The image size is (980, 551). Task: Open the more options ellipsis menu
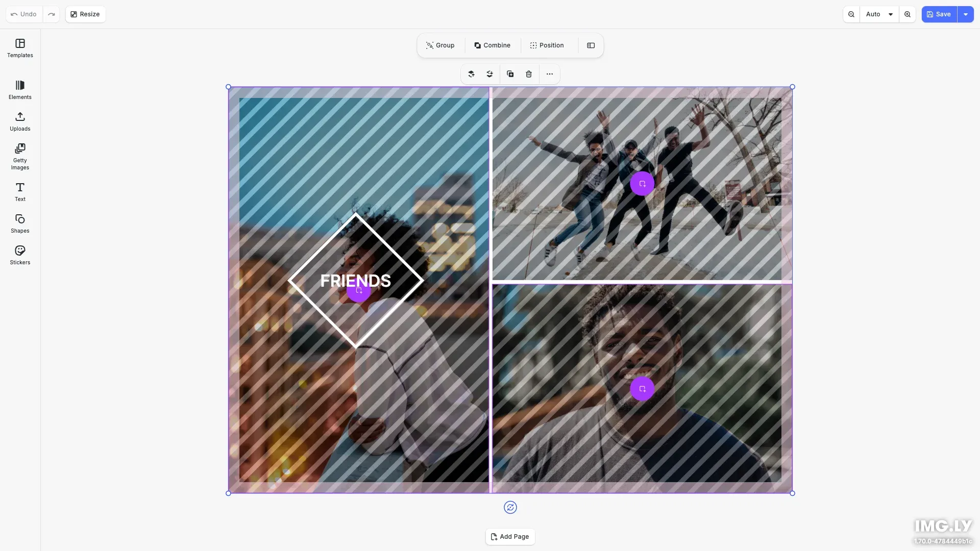click(x=549, y=74)
